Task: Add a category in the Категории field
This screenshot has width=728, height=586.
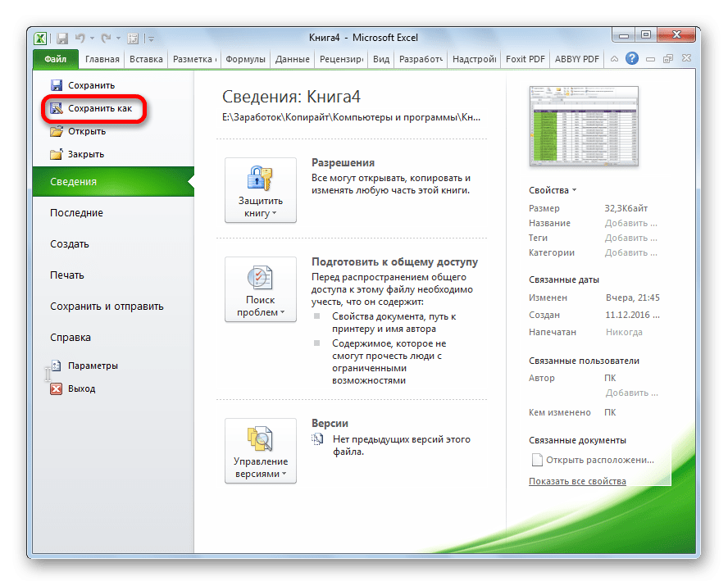Action: [630, 253]
